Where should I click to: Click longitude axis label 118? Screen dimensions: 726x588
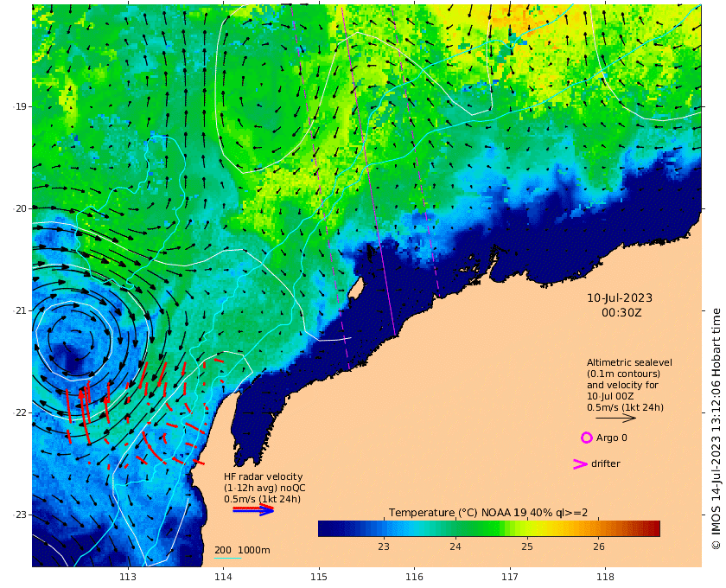tap(605, 577)
